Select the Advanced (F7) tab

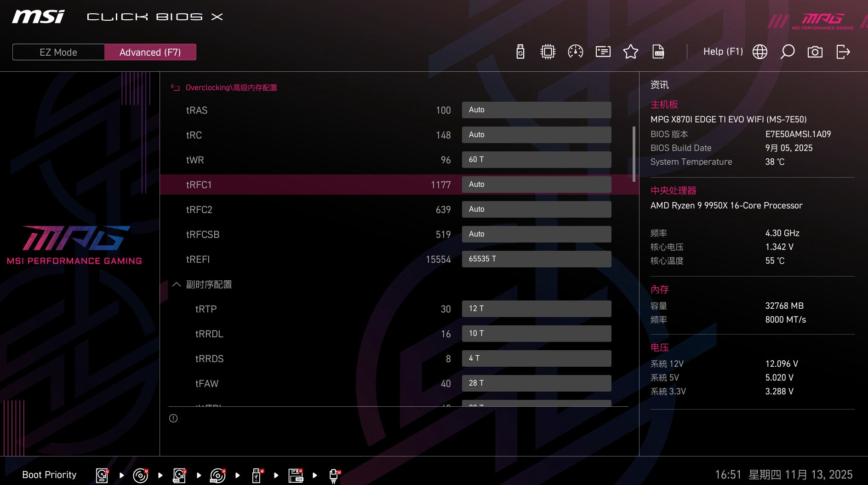click(x=150, y=52)
